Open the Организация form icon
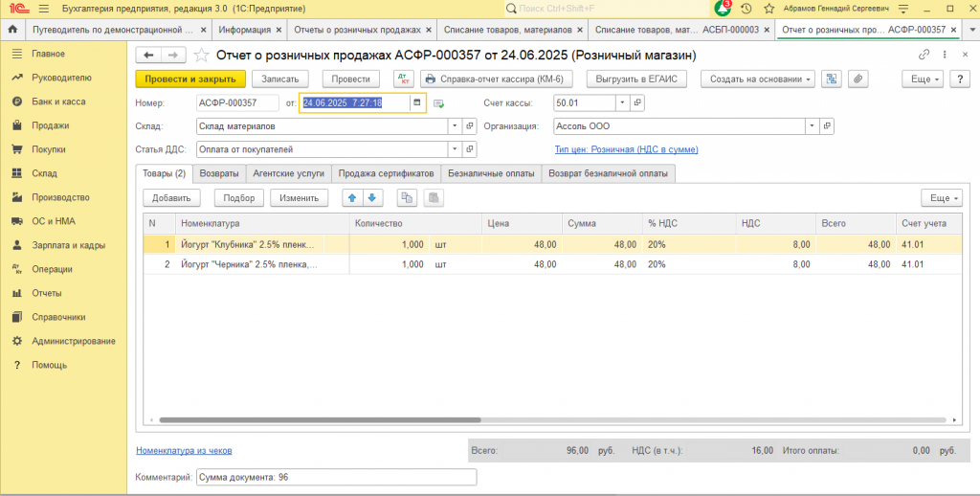The height and width of the screenshot is (496, 980). coord(828,126)
